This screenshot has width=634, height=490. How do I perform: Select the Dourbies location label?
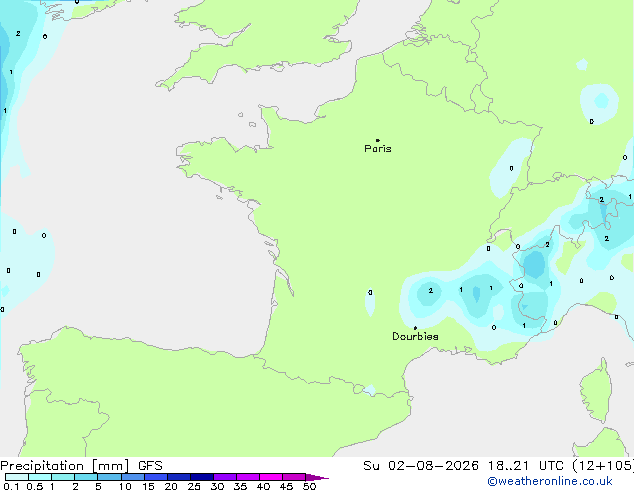click(x=415, y=336)
